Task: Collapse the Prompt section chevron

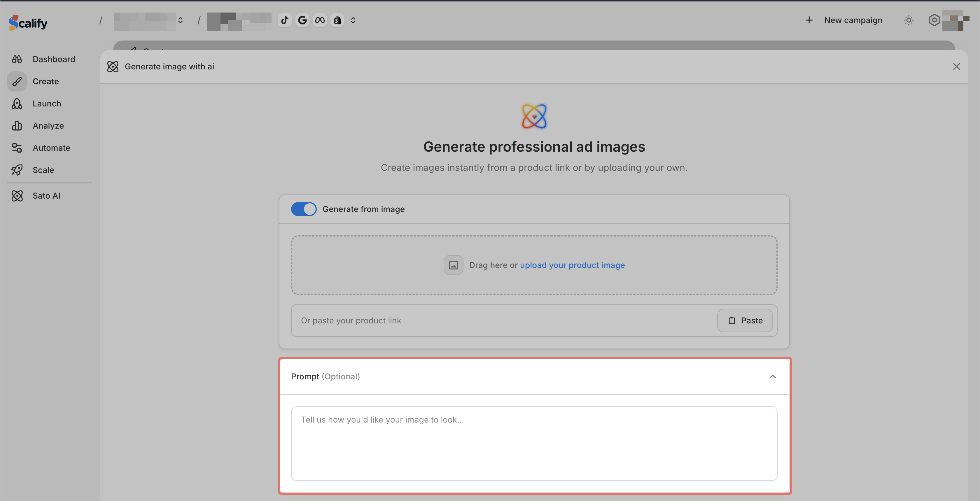Action: click(772, 376)
